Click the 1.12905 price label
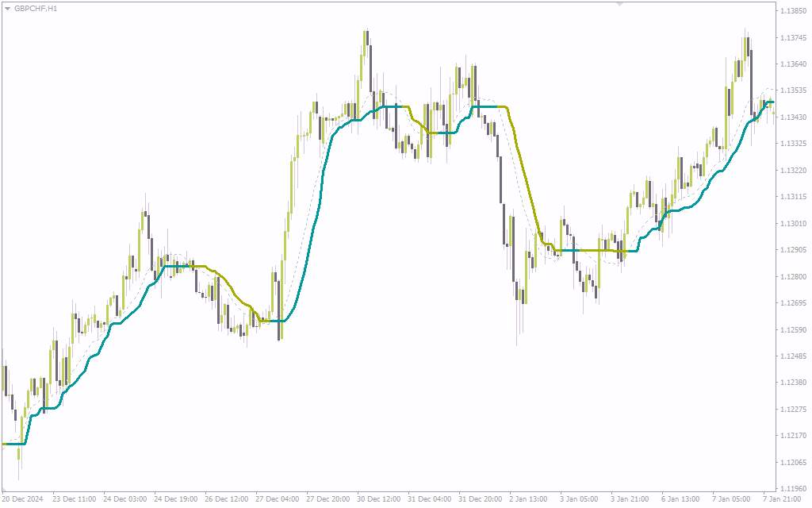This screenshot has width=812, height=508. [x=793, y=250]
